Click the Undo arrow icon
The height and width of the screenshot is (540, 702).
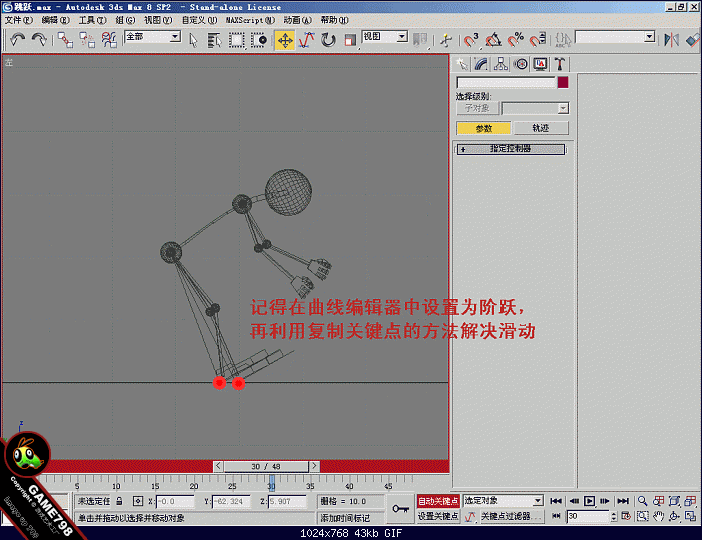tap(17, 40)
